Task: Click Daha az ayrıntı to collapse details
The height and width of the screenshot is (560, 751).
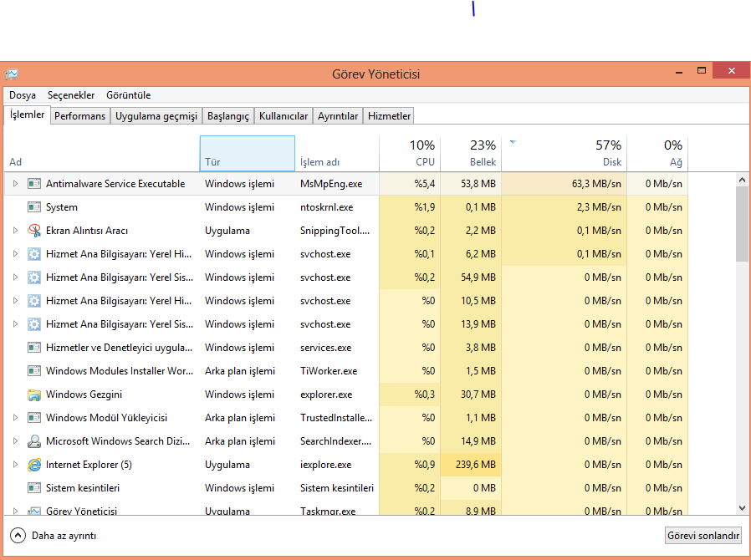Action: coord(54,536)
